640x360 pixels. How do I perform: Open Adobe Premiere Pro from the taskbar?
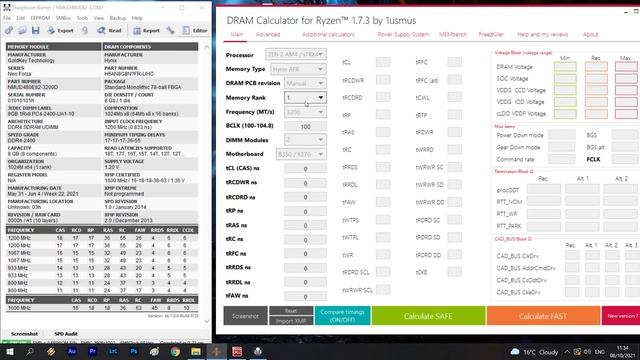(x=92, y=351)
